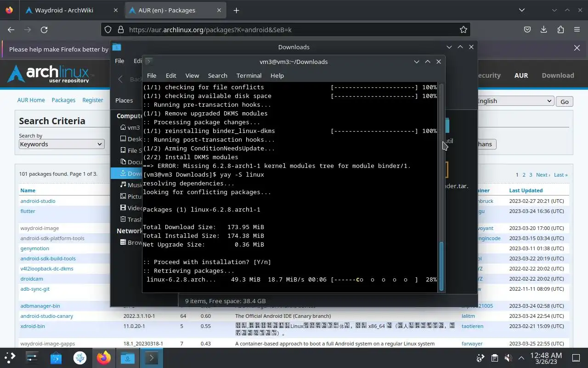Open the droidcam package link
The image size is (588, 368).
point(32,279)
